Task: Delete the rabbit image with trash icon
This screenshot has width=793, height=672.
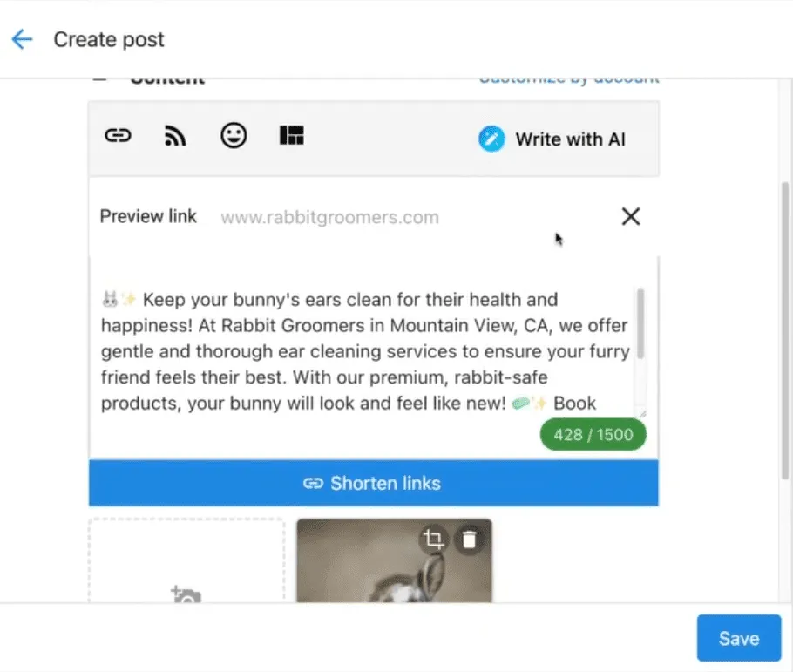Action: click(x=470, y=540)
